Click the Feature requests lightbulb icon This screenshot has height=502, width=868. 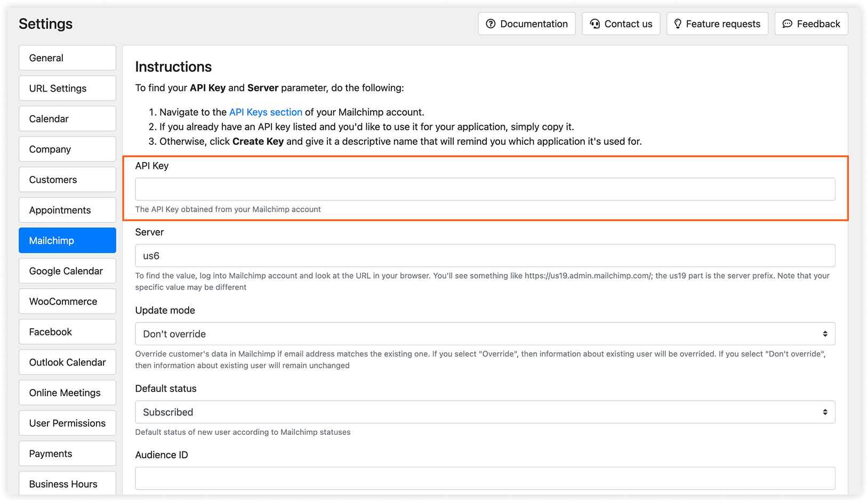(x=678, y=24)
